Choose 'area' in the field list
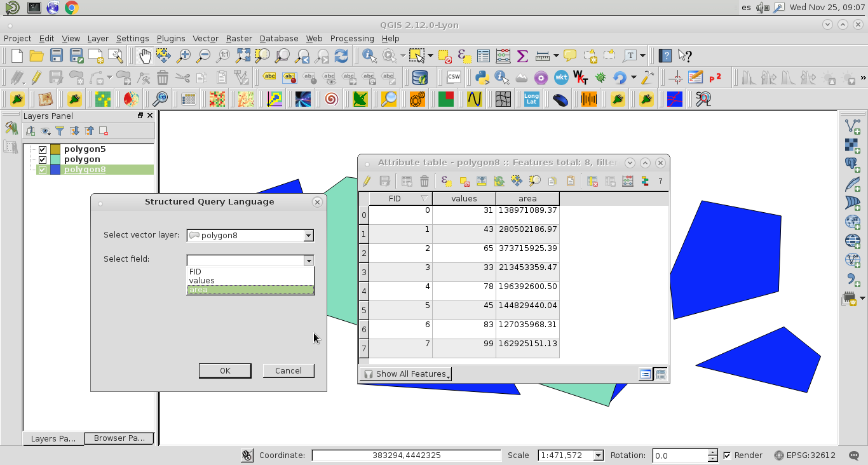868x465 pixels. coord(250,290)
